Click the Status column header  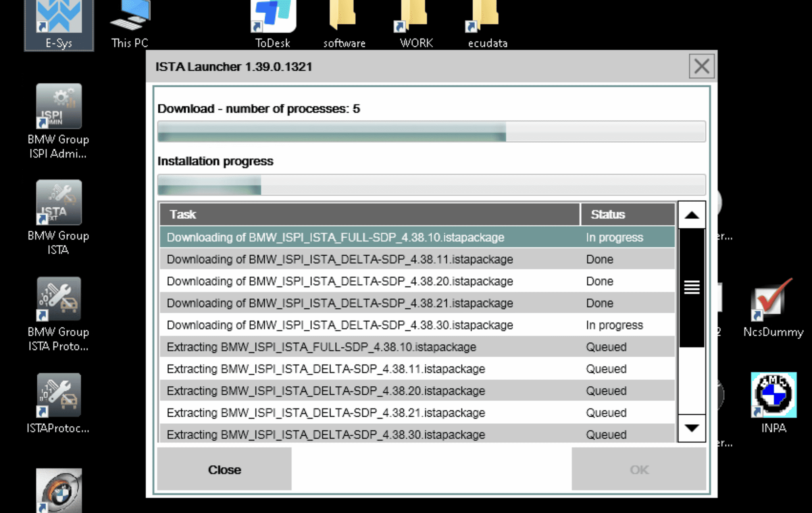pyautogui.click(x=628, y=214)
